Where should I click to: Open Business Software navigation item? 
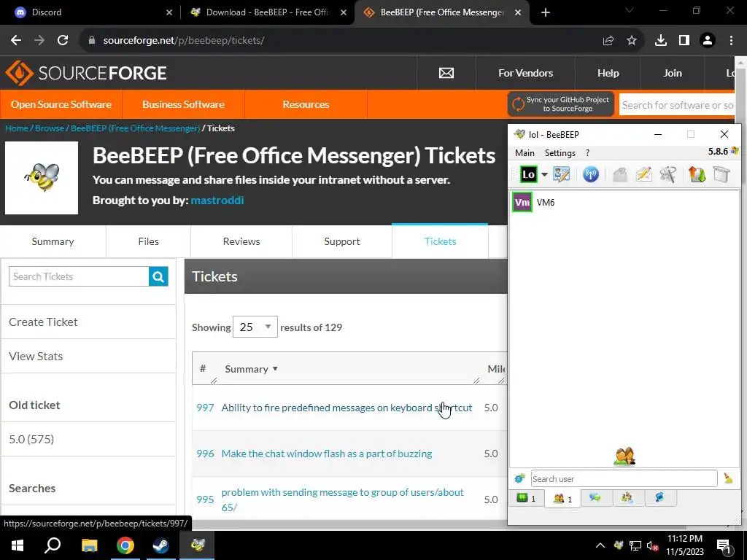click(183, 104)
